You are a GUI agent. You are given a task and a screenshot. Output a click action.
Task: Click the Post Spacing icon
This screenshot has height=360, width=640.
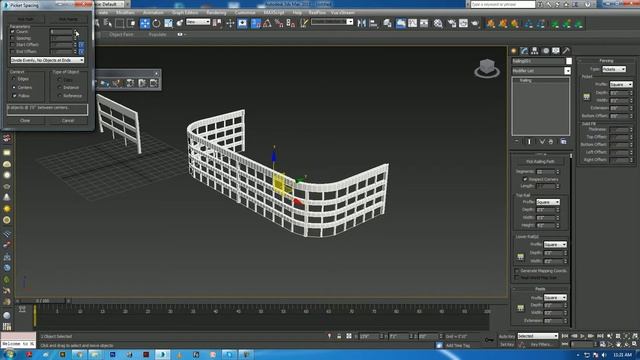520,308
